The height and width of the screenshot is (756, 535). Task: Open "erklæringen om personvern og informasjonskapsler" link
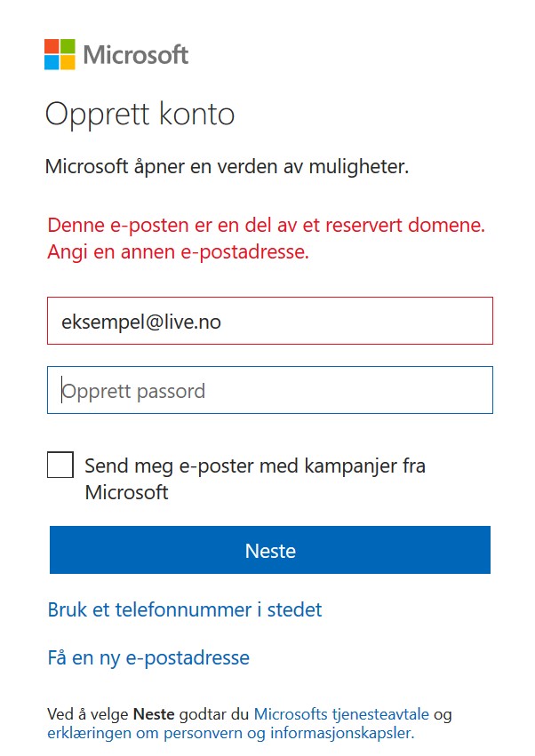click(231, 733)
